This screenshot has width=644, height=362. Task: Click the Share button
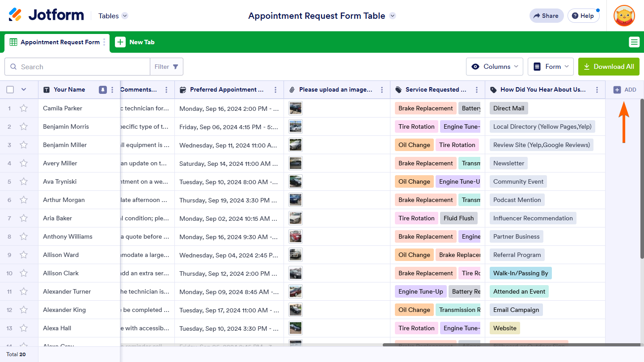click(546, 16)
